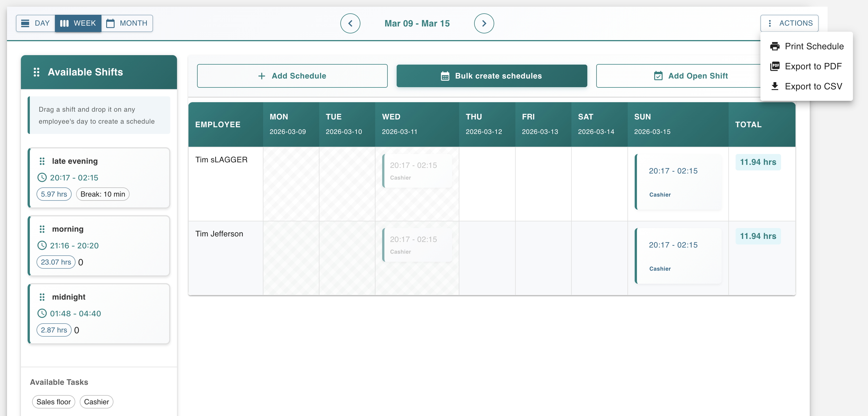868x416 pixels.
Task: Click the plus icon on Add Schedule
Action: 261,76
